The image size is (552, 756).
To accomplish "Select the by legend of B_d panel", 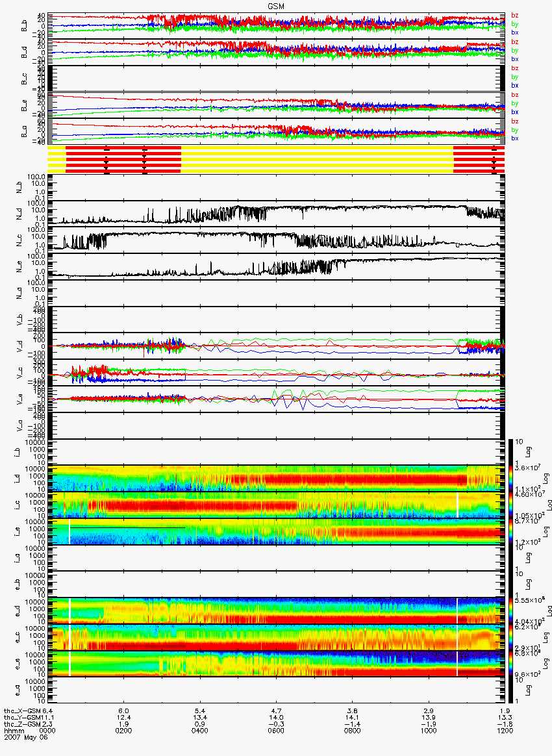I will click(x=515, y=50).
